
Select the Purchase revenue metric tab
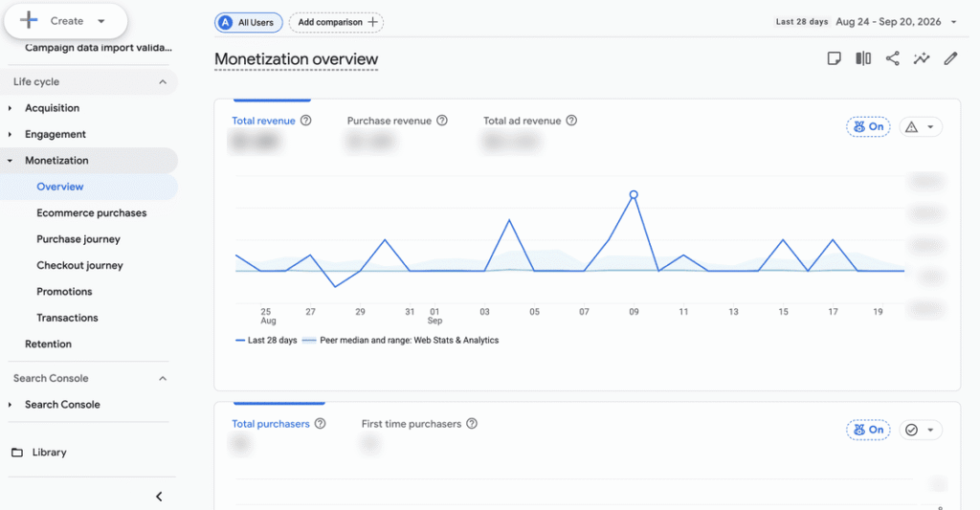[389, 121]
